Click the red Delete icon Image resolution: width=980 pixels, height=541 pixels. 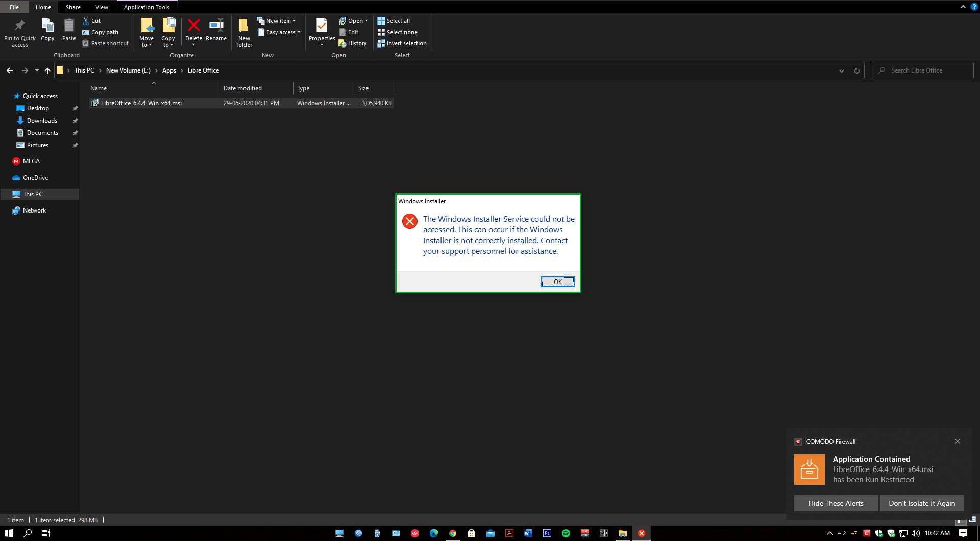pyautogui.click(x=193, y=25)
